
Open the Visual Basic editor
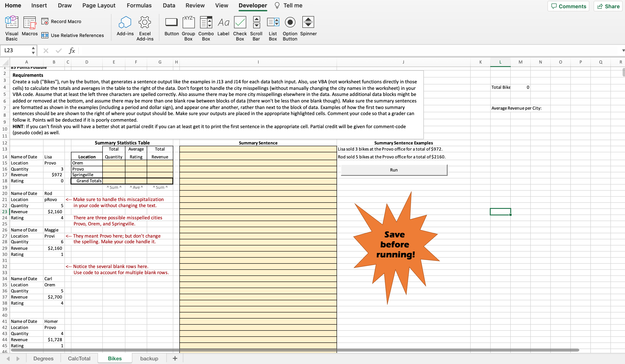[11, 27]
